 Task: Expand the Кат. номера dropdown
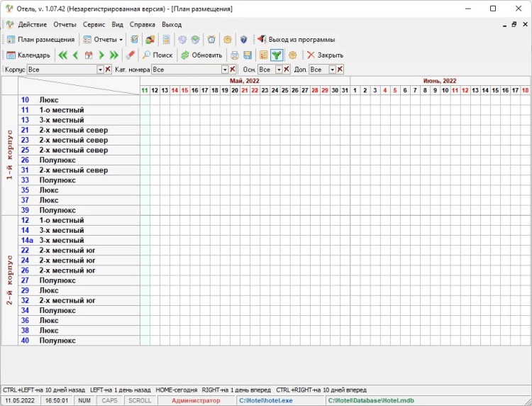point(225,70)
